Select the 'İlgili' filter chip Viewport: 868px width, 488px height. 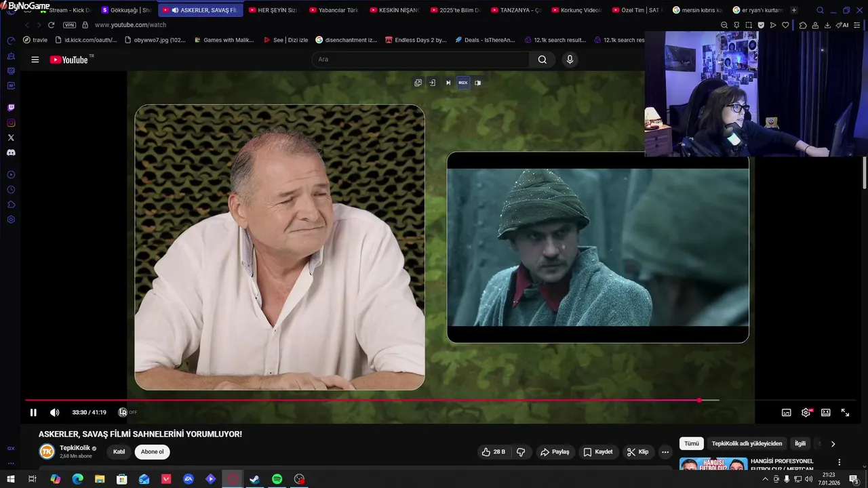(x=800, y=443)
